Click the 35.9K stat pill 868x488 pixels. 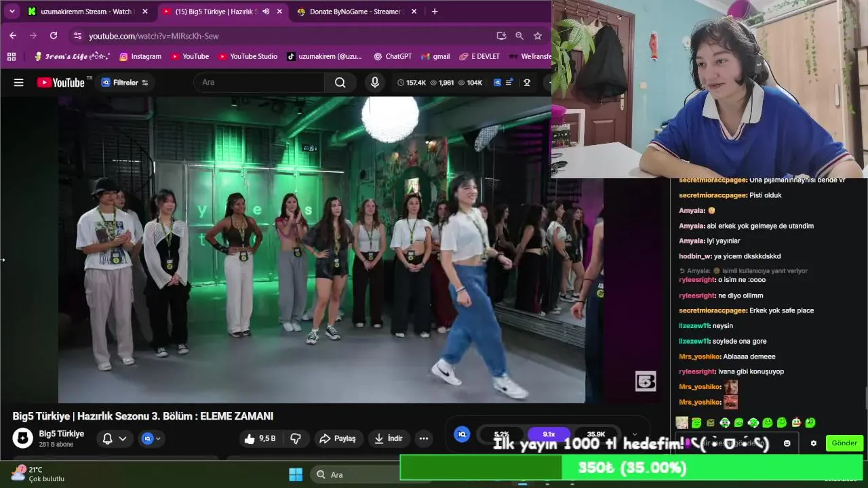click(x=596, y=434)
